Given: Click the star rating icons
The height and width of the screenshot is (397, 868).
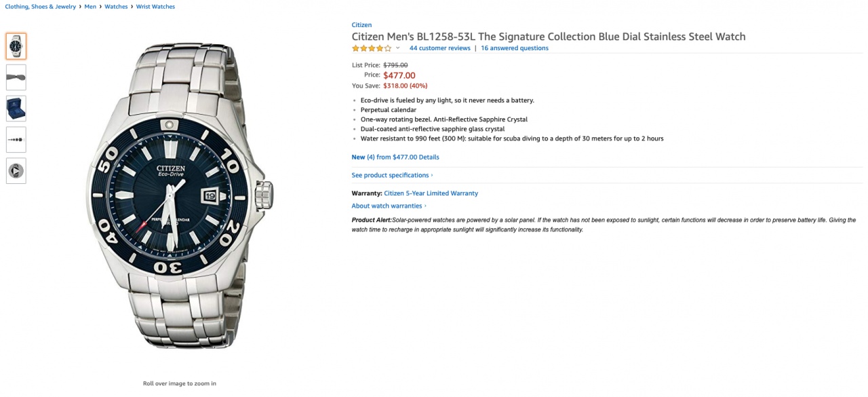Looking at the screenshot, I should [x=371, y=48].
